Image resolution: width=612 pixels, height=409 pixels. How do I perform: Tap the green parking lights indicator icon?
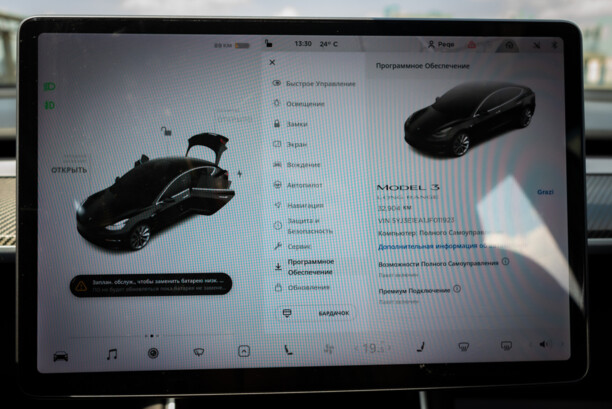pyautogui.click(x=50, y=105)
